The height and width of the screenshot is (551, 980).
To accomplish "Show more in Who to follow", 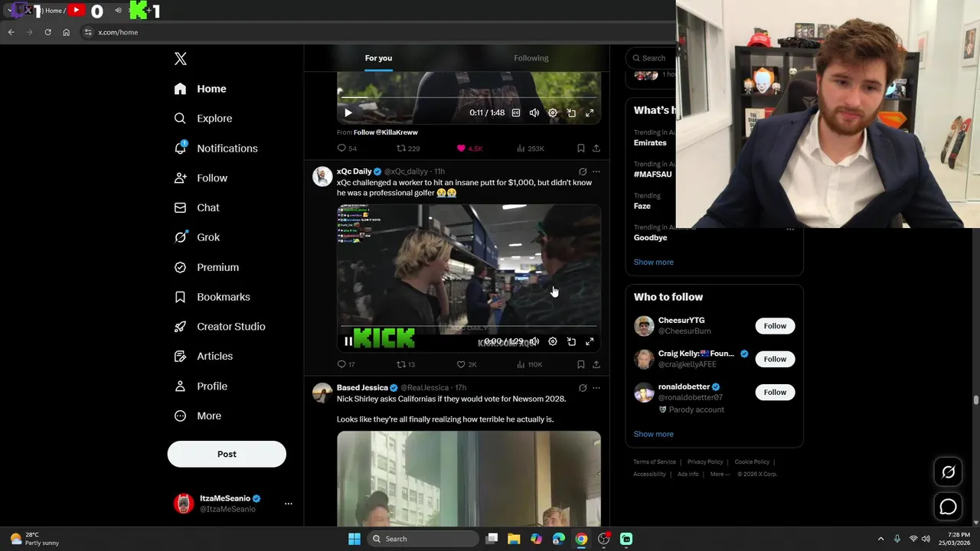I will pyautogui.click(x=653, y=434).
